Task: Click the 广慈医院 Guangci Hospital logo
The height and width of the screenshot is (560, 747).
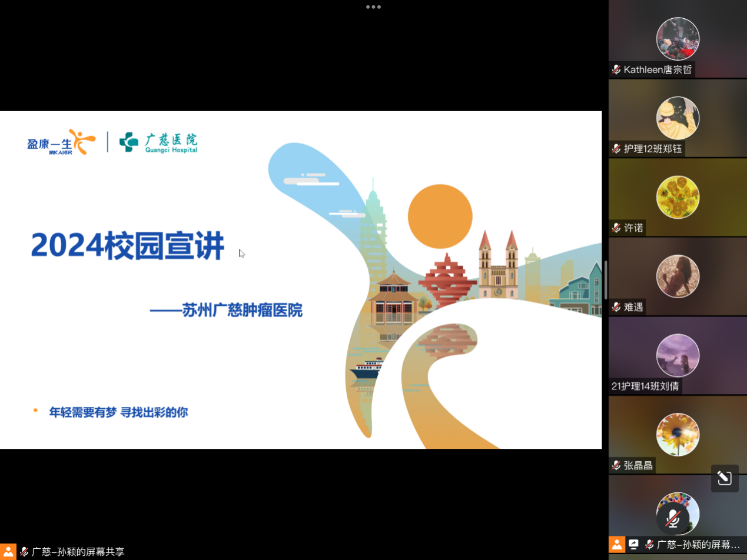Action: (158, 142)
